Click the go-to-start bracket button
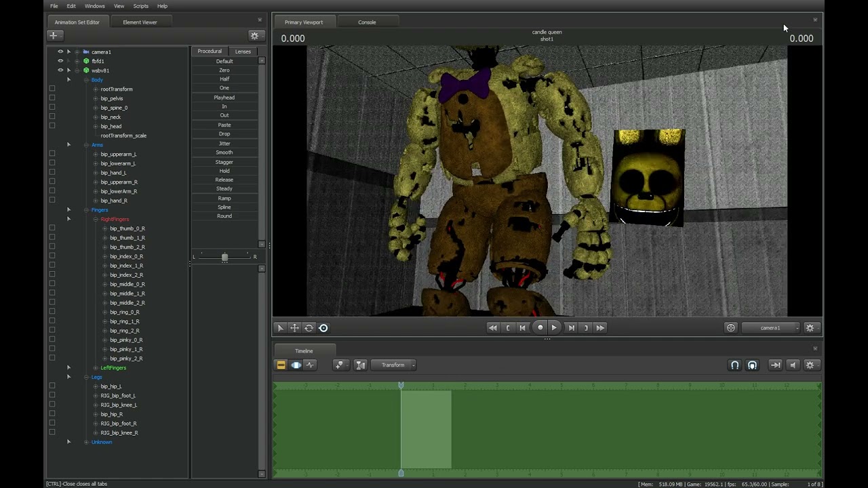 pyautogui.click(x=508, y=327)
